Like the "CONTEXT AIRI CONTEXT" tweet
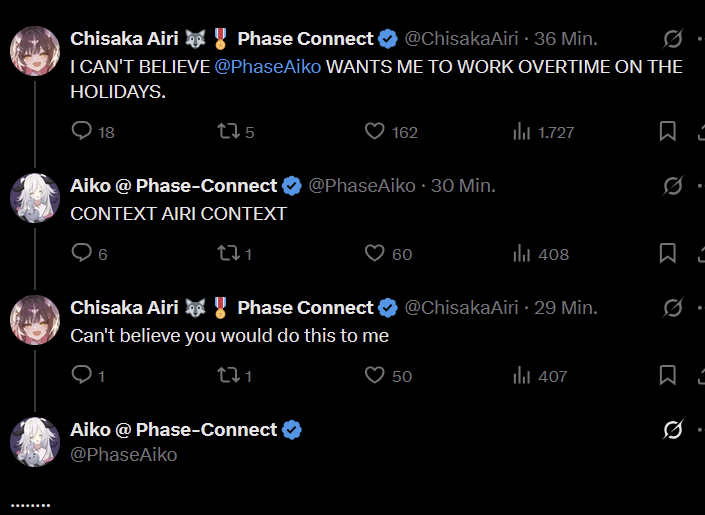705x515 pixels. [375, 254]
